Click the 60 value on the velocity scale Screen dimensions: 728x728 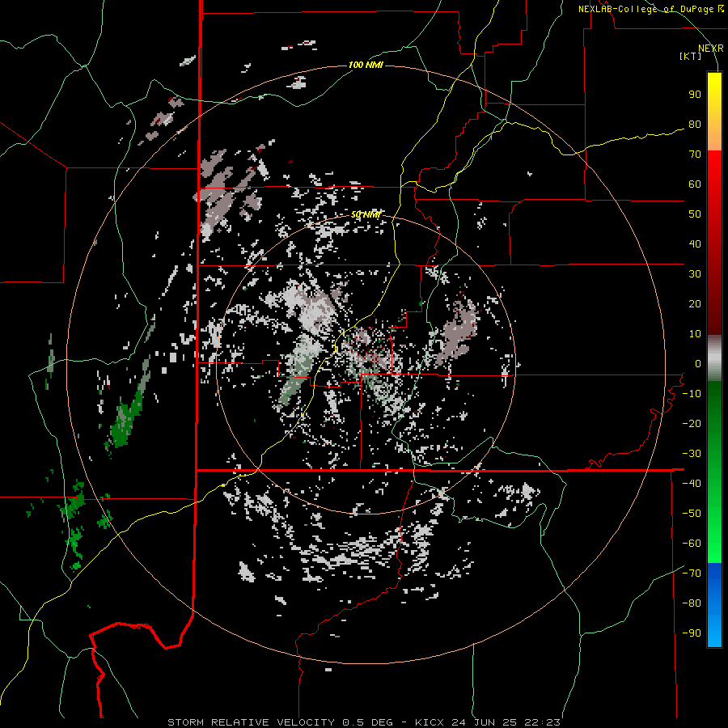pos(695,184)
